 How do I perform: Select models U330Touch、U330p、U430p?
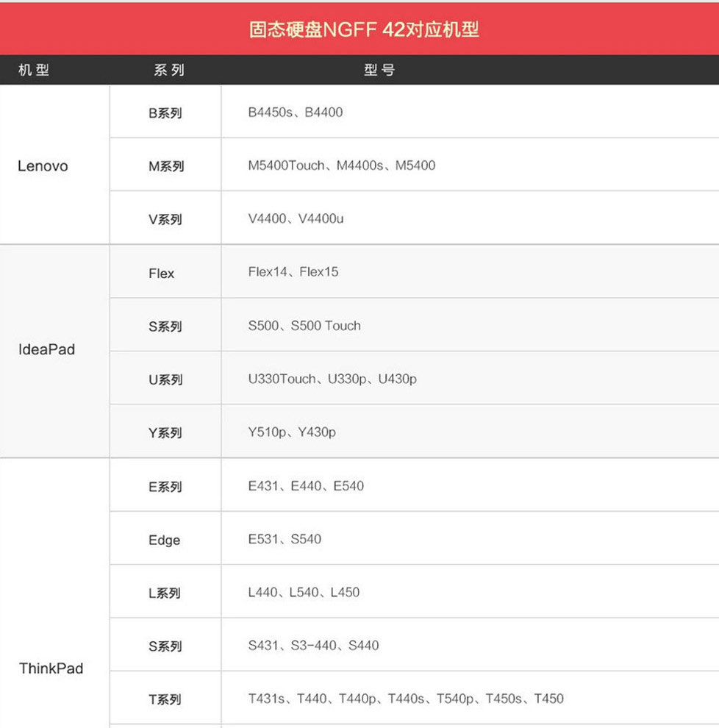coord(332,379)
